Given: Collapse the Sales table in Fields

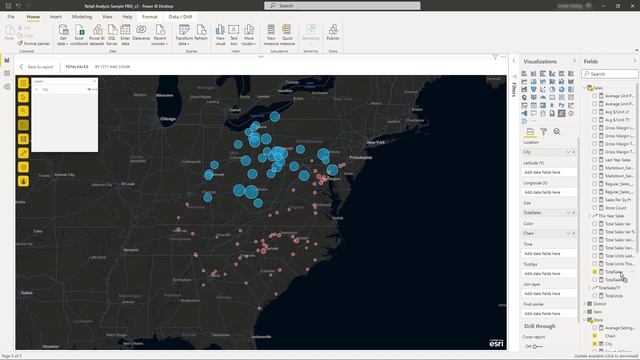Looking at the screenshot, I should pyautogui.click(x=585, y=88).
